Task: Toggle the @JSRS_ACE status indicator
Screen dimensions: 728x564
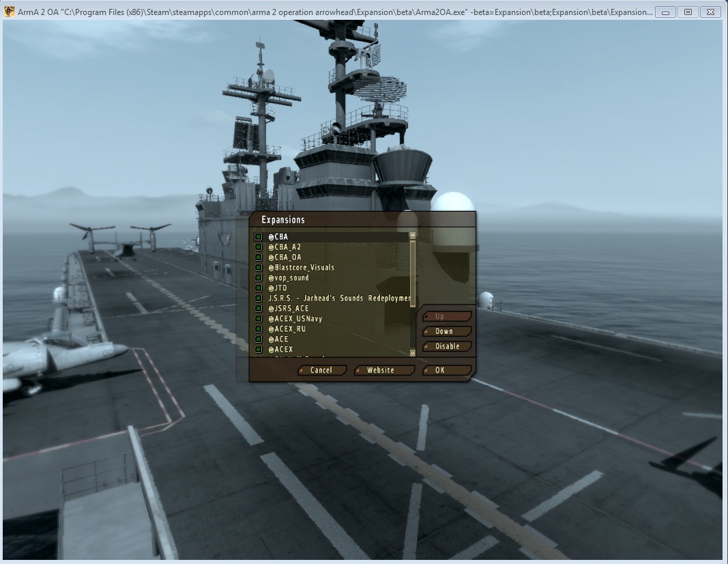Action: click(259, 309)
